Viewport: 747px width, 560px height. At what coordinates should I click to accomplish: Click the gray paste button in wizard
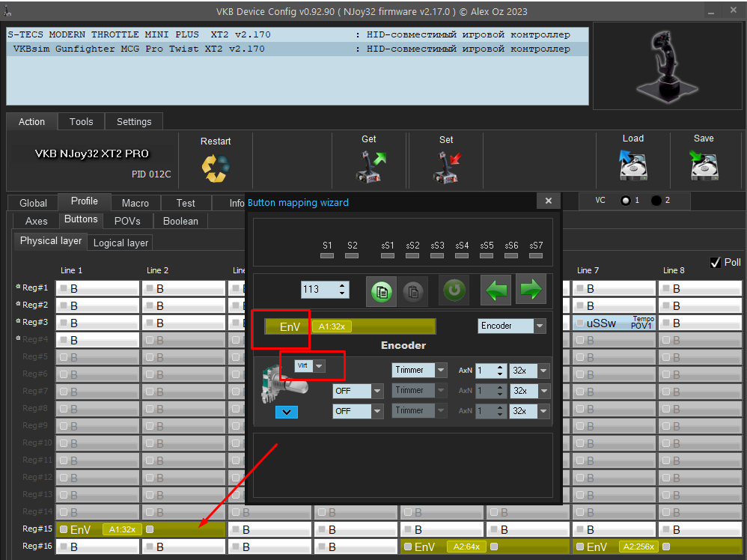[x=412, y=290]
